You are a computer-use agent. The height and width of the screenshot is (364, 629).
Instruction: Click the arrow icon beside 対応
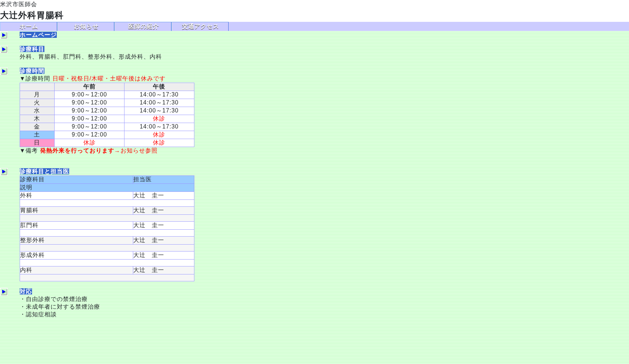[x=4, y=292]
